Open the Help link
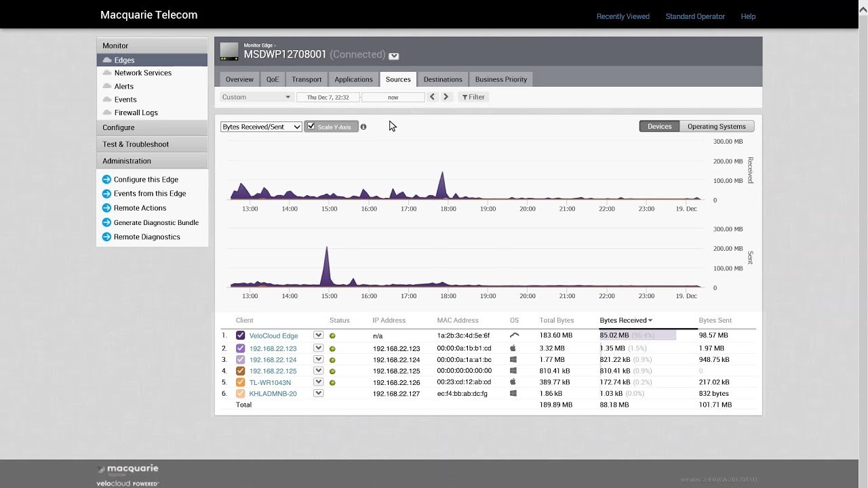 748,16
